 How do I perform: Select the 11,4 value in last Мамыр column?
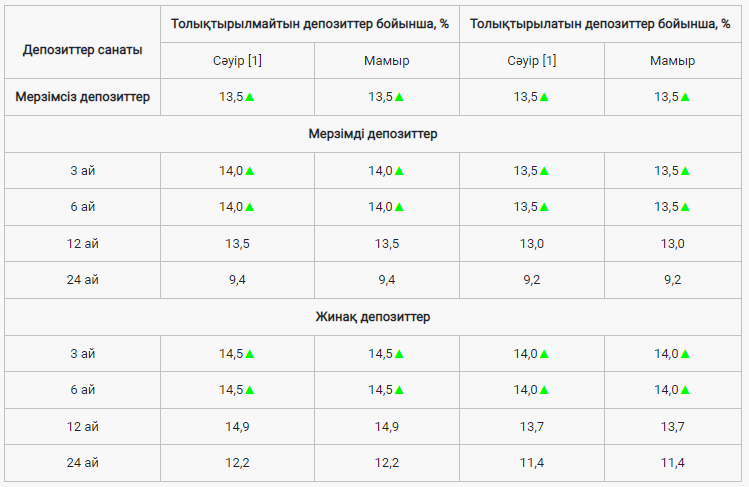(x=673, y=463)
